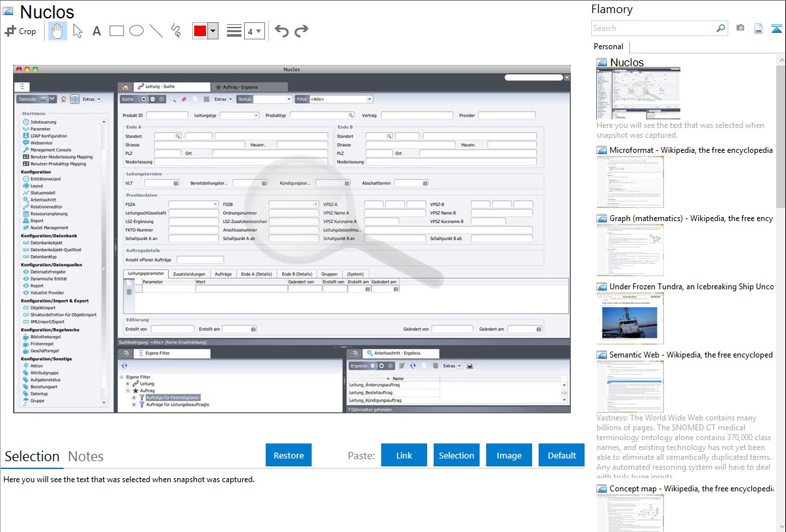Choose the text annotation tool
This screenshot has width=786, height=532.
click(x=96, y=31)
